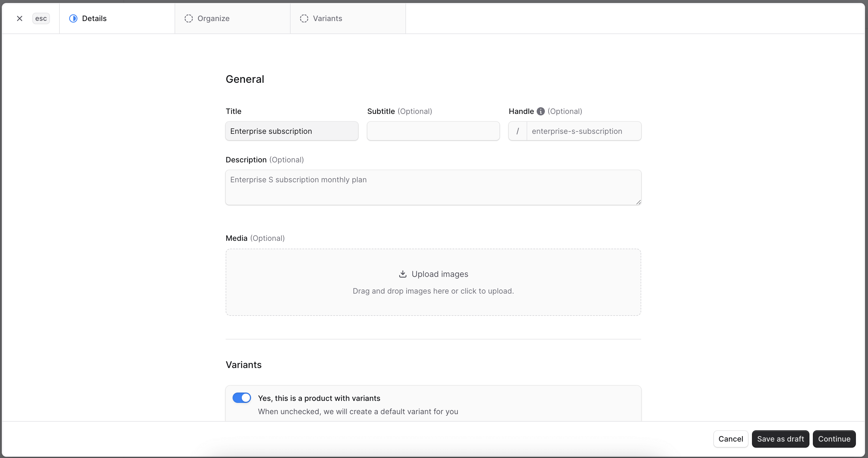The width and height of the screenshot is (868, 458).
Task: Click the X close icon
Action: pos(20,18)
